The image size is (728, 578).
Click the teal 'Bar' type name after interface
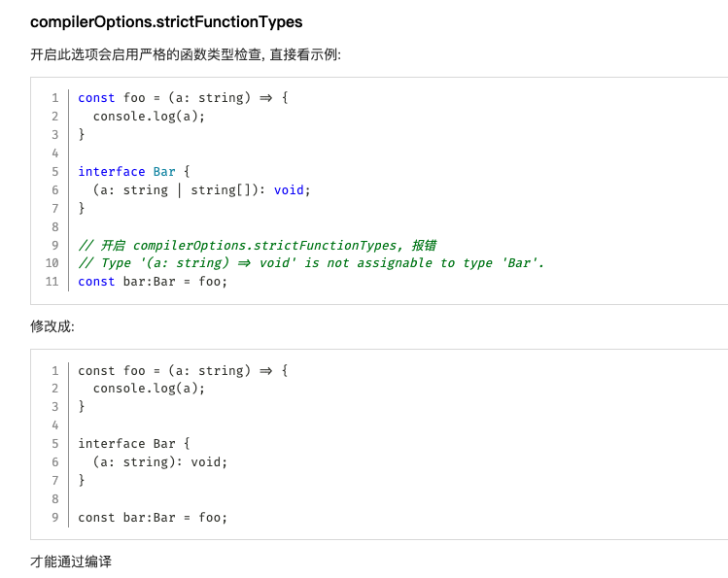164,171
